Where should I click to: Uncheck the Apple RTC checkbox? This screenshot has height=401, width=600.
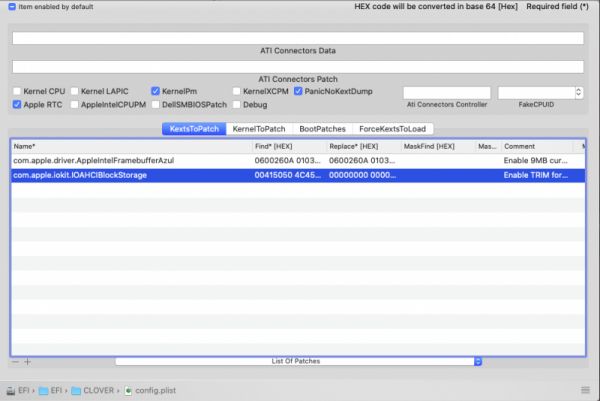coord(17,104)
